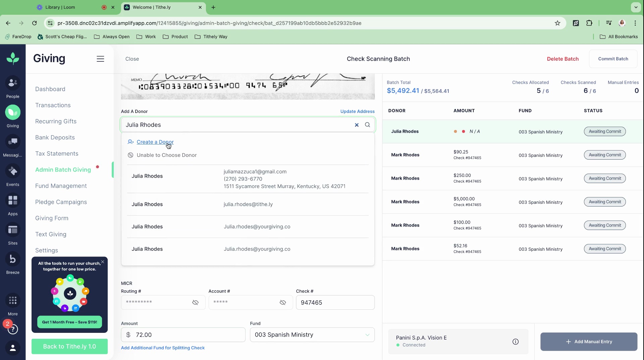
Task: Clear the donor search field
Action: click(357, 125)
